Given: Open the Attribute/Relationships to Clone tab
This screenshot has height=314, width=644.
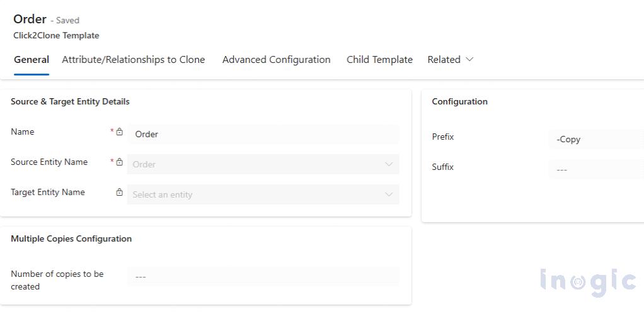Looking at the screenshot, I should [134, 60].
